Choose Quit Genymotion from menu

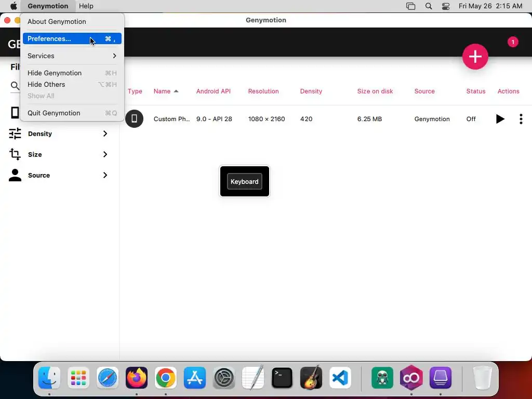pyautogui.click(x=72, y=113)
